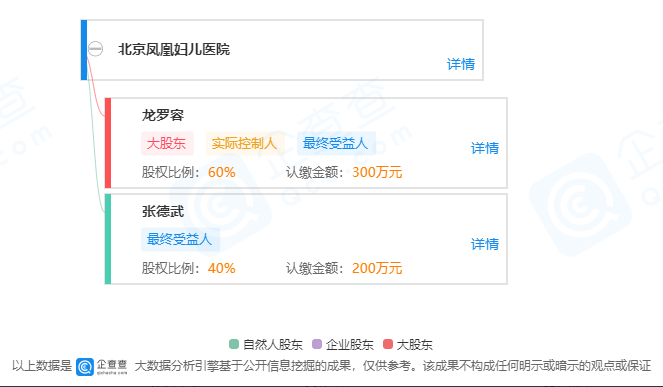Collapse the 北京凤凰妇儿医院 tree node
663x387 pixels.
[96, 49]
